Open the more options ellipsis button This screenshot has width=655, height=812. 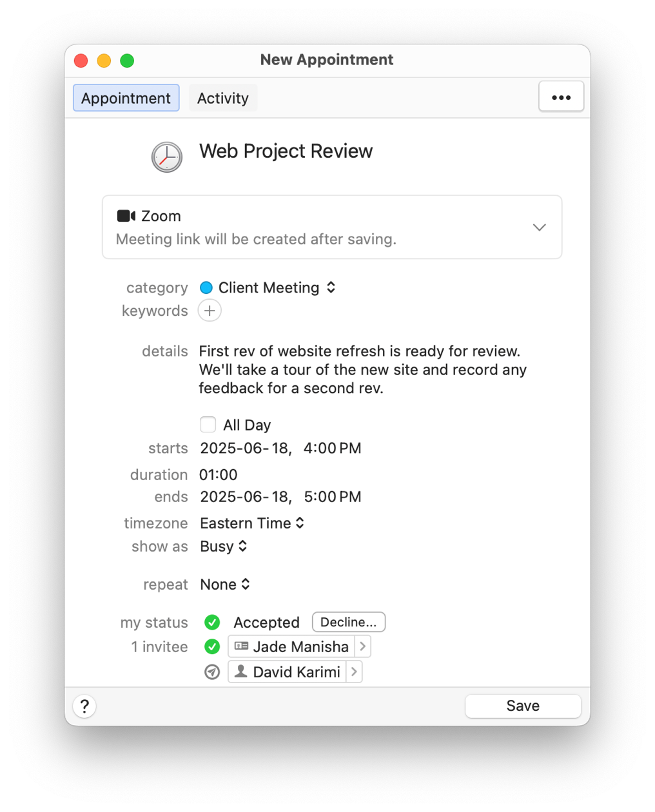pos(561,97)
